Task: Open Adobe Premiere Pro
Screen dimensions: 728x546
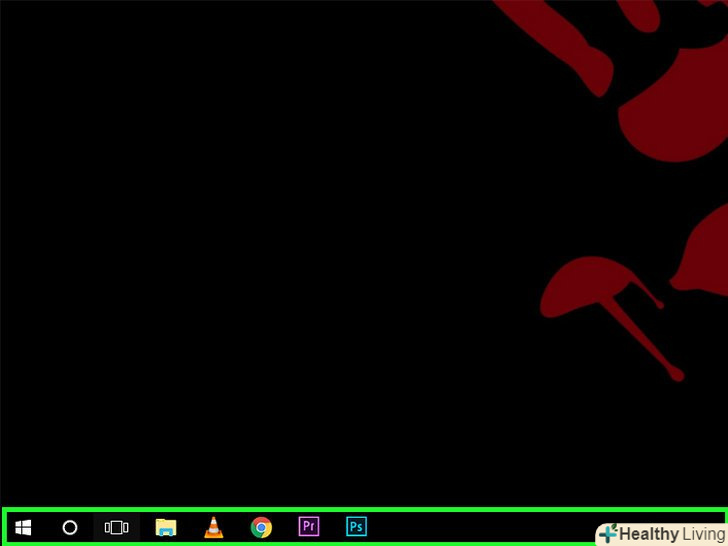Action: (x=309, y=527)
